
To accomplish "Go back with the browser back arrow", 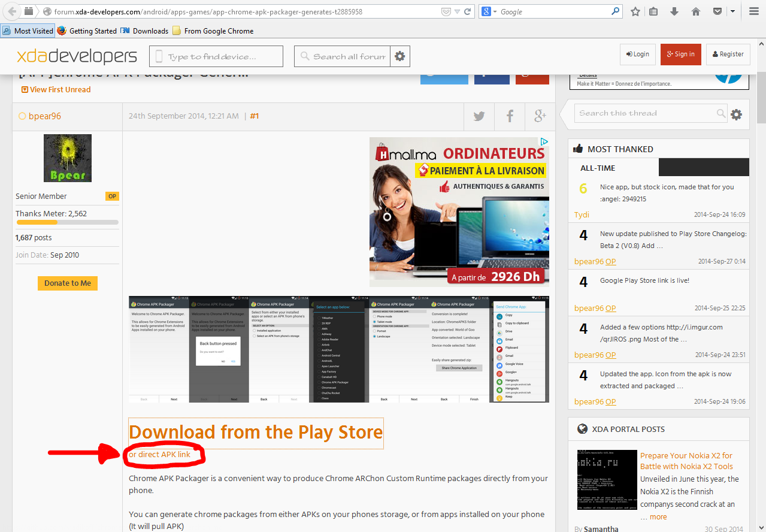I will pos(11,11).
